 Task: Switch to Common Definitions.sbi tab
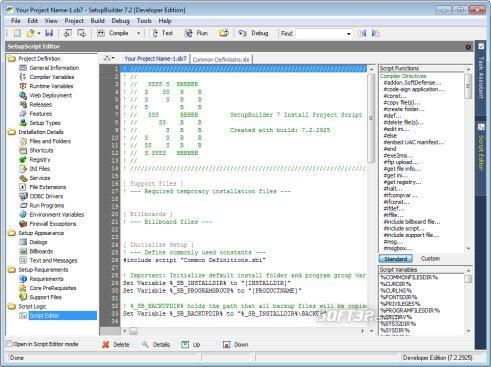(221, 59)
